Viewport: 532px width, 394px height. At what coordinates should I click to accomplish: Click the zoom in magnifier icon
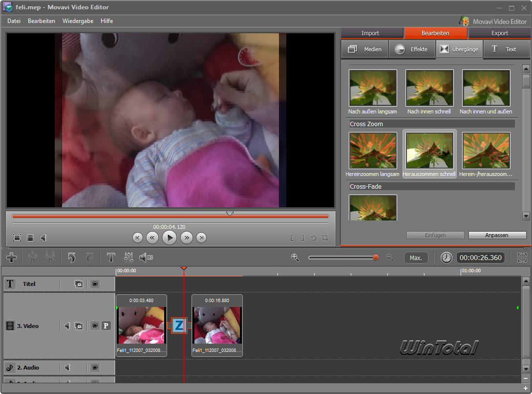(x=295, y=258)
